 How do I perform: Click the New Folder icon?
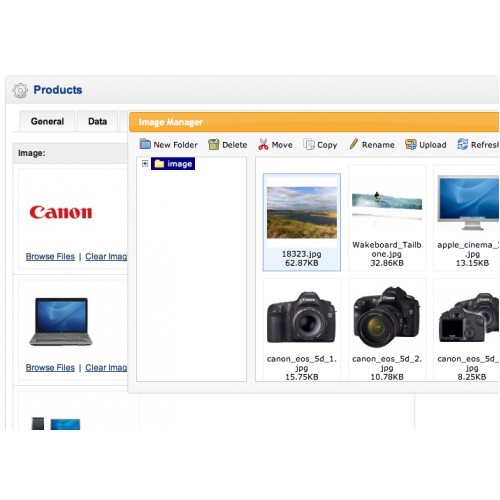(145, 144)
